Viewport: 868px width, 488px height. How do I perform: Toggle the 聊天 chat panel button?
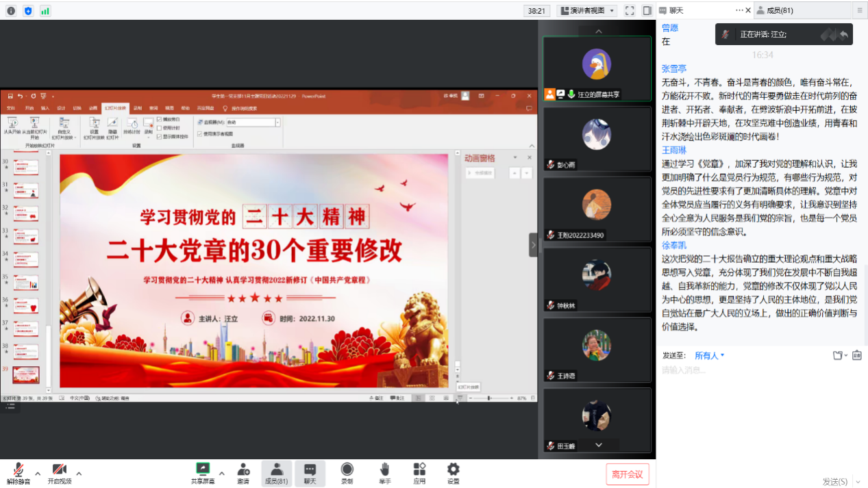310,472
